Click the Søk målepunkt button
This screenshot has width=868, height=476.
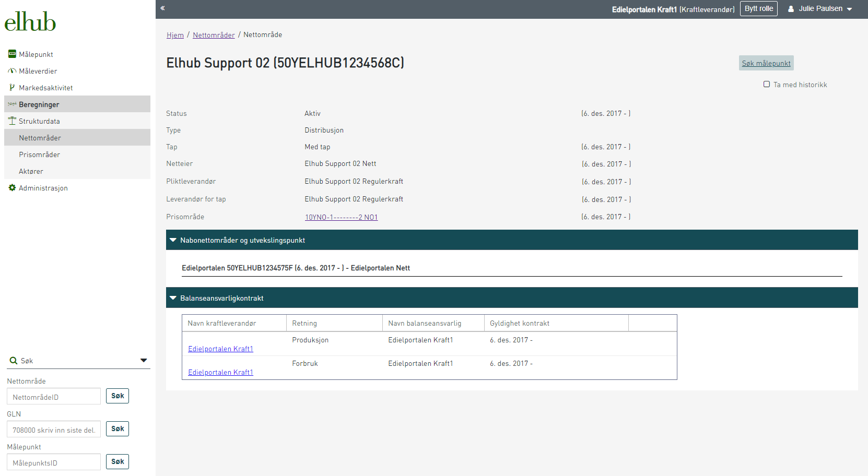tap(766, 63)
